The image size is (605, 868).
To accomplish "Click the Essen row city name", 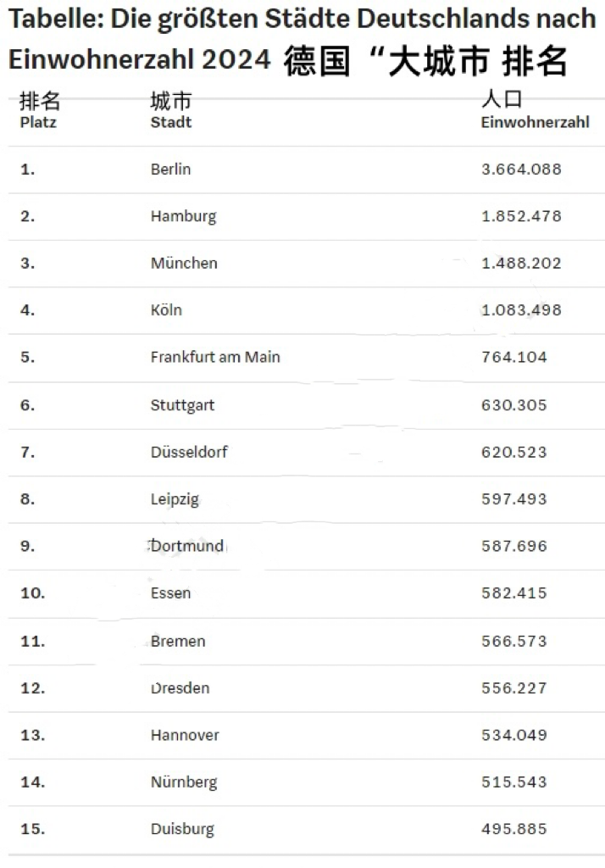I will (x=170, y=593).
